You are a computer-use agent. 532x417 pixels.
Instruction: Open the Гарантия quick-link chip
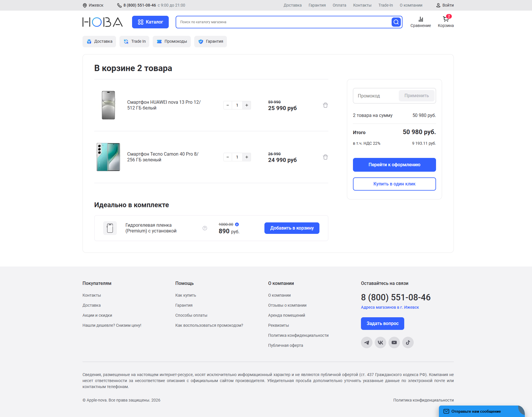211,42
